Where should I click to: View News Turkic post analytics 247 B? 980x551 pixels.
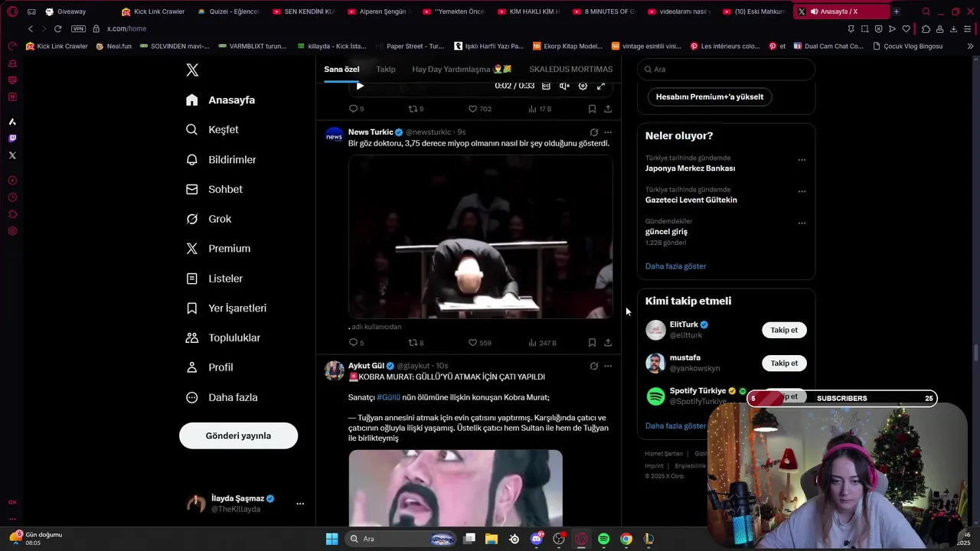pos(542,343)
